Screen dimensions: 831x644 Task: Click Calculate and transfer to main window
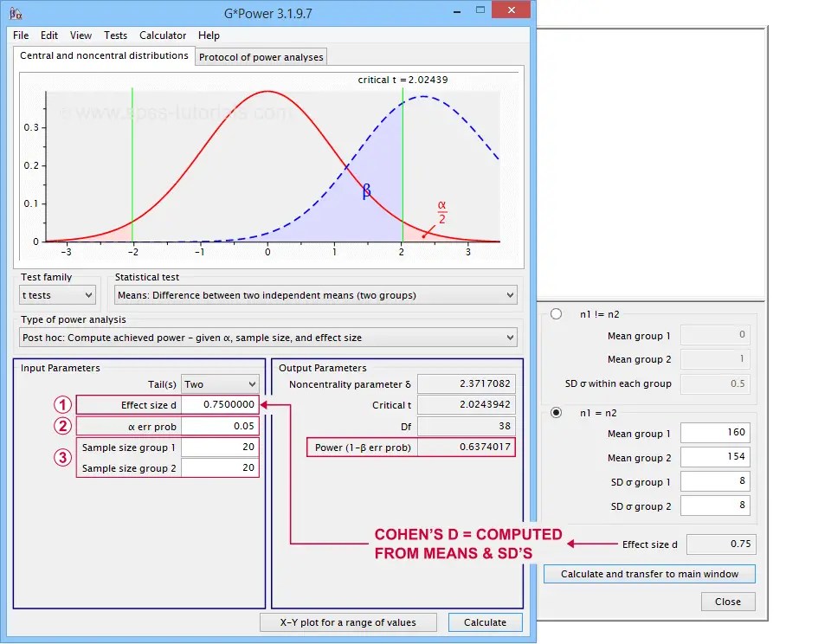point(648,574)
